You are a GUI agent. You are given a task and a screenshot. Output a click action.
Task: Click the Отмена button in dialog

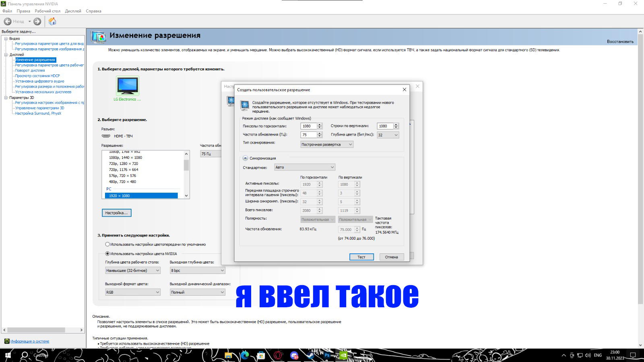pos(392,257)
